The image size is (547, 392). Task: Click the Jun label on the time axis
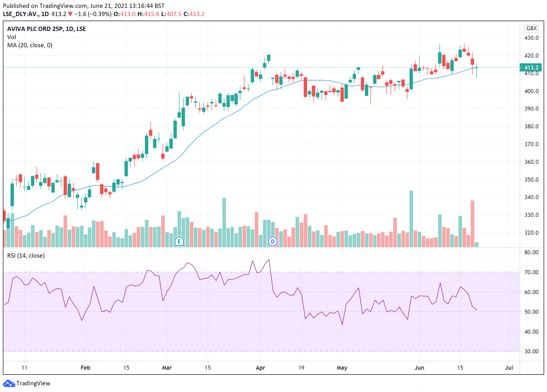pyautogui.click(x=420, y=368)
